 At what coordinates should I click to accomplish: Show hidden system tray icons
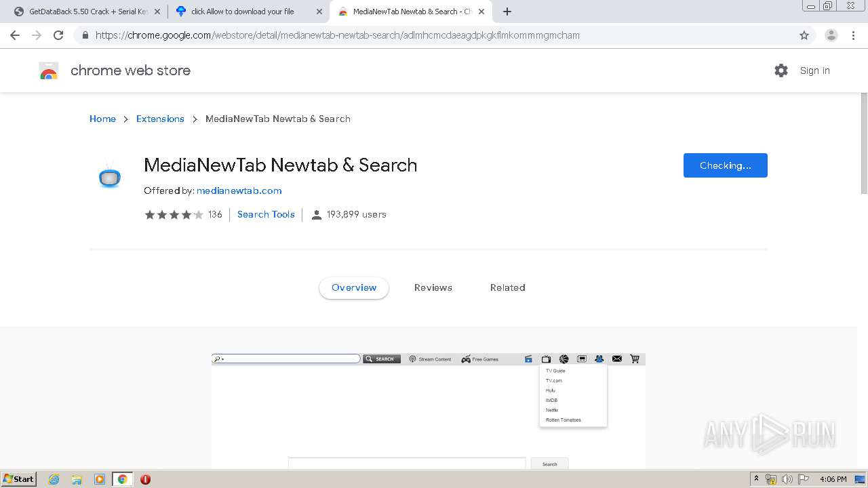[756, 479]
